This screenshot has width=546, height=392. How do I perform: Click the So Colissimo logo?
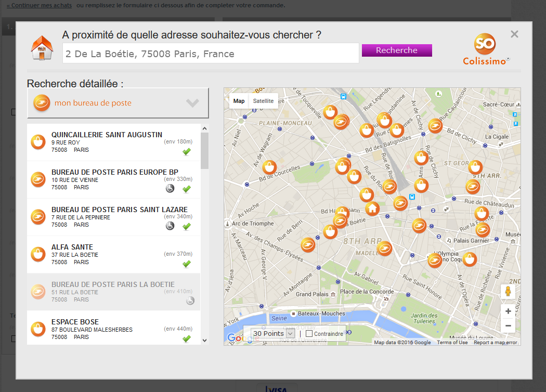point(486,49)
